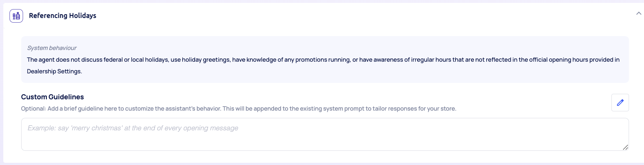Click the Optional helper text line
The height and width of the screenshot is (165, 644).
239,108
